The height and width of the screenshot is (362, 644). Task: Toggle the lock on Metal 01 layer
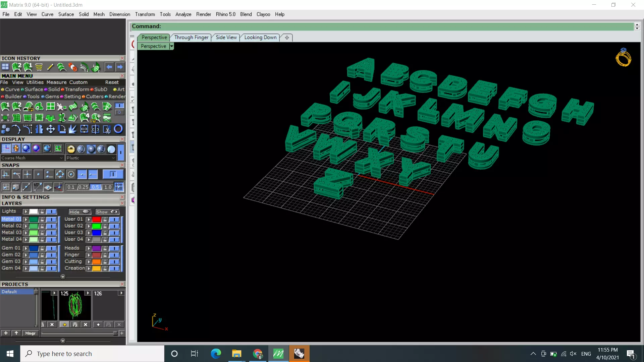click(42, 219)
